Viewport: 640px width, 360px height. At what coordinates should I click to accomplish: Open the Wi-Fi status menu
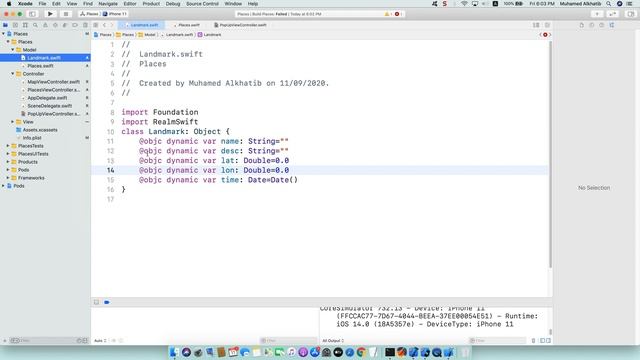tap(464, 4)
